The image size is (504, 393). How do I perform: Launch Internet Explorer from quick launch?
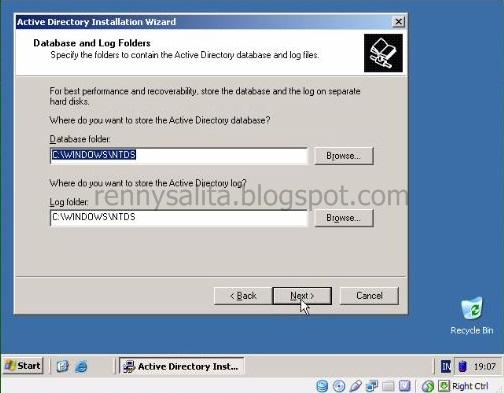coord(81,366)
